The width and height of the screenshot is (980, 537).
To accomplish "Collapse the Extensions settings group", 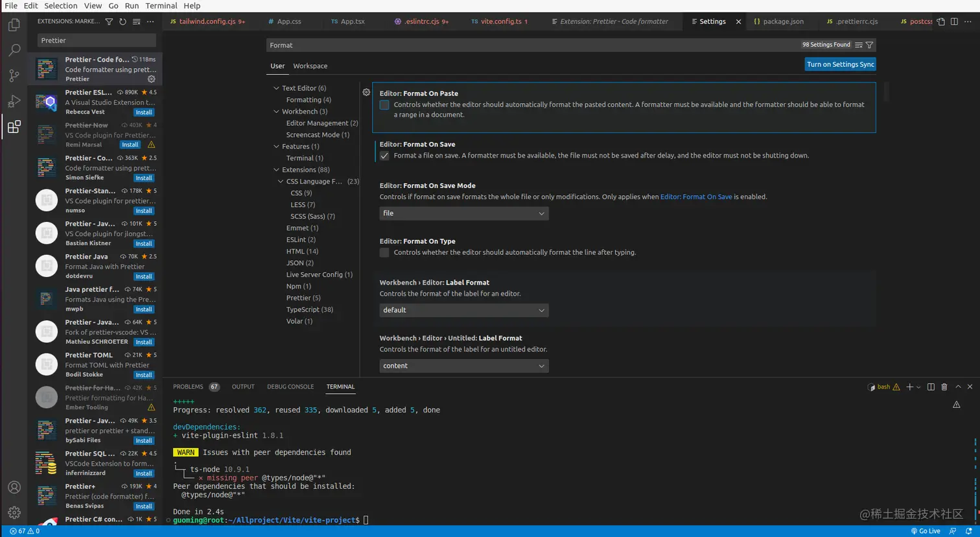I will 276,170.
